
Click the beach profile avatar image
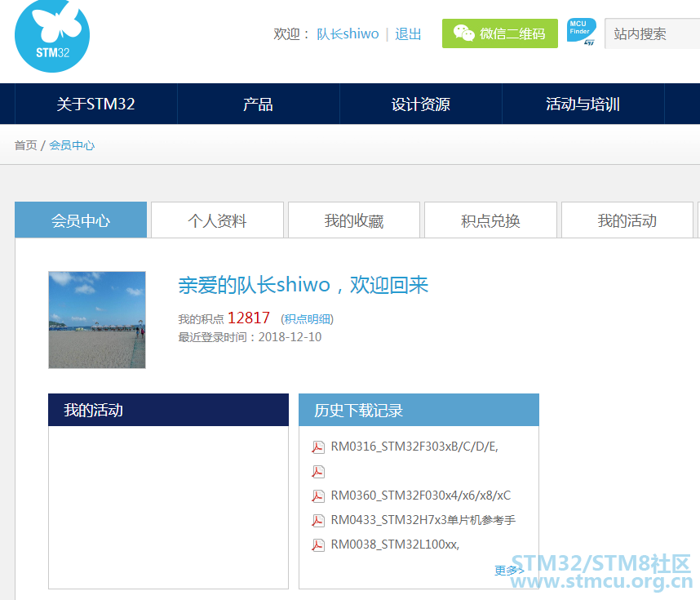(97, 320)
